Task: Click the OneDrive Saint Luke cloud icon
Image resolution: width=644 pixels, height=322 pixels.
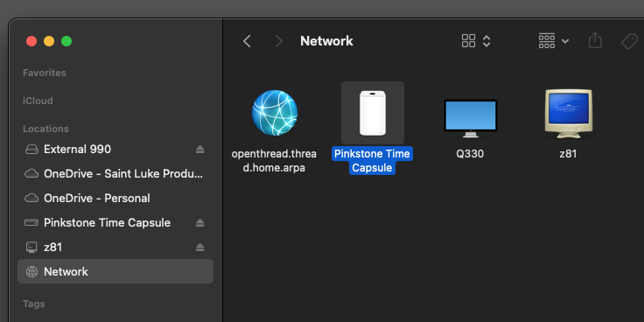Action: click(31, 174)
